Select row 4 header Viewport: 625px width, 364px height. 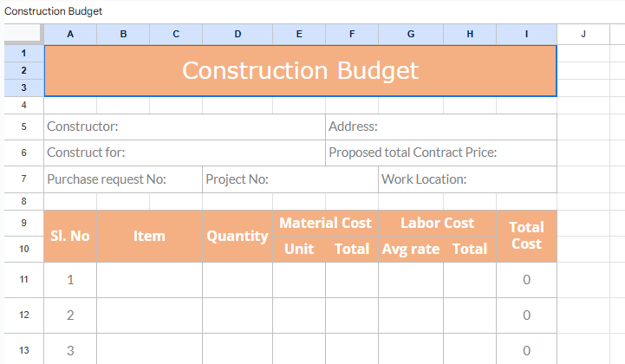[23, 105]
